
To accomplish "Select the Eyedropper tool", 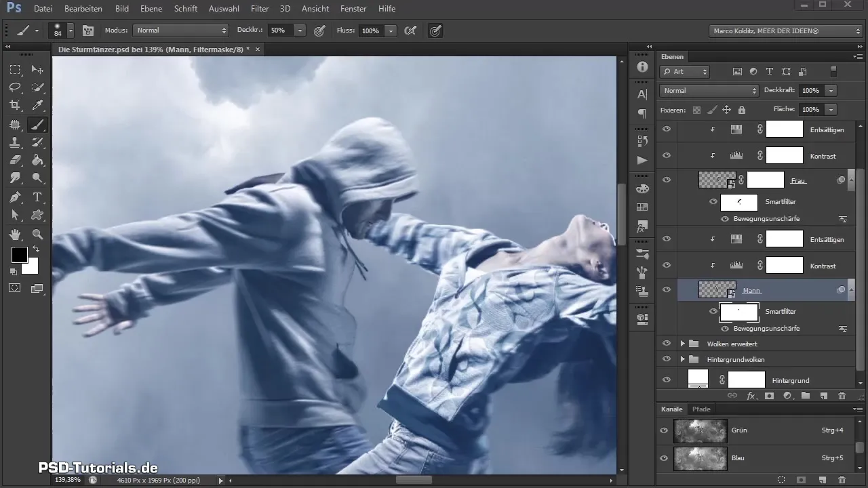I will (x=38, y=106).
